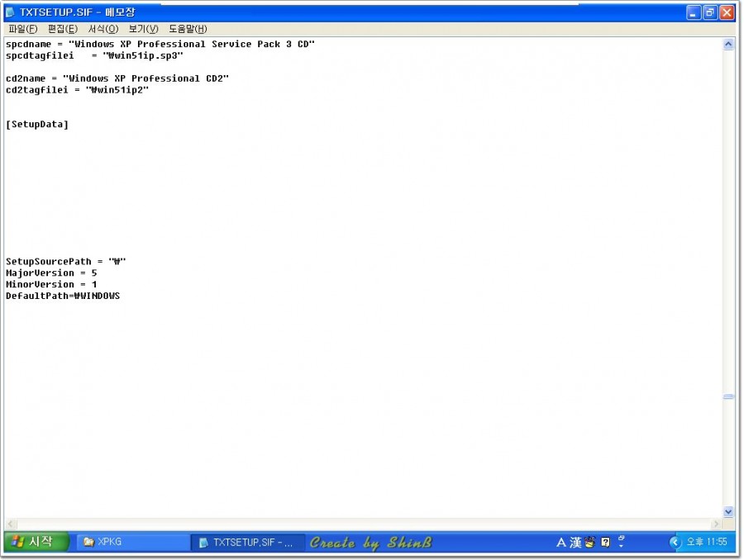Open the 편집(E) menu
The image size is (744, 560).
63,29
